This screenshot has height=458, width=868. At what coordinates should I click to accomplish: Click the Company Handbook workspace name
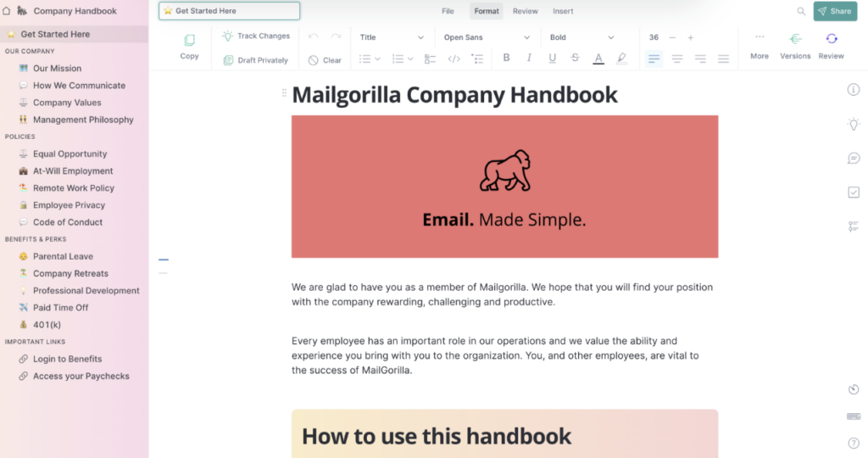(x=75, y=10)
